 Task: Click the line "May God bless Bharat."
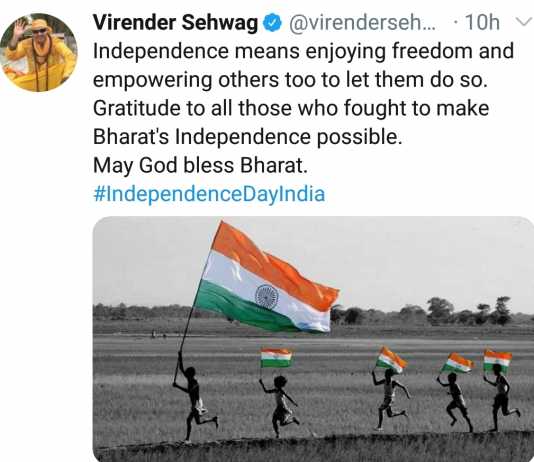pyautogui.click(x=200, y=166)
